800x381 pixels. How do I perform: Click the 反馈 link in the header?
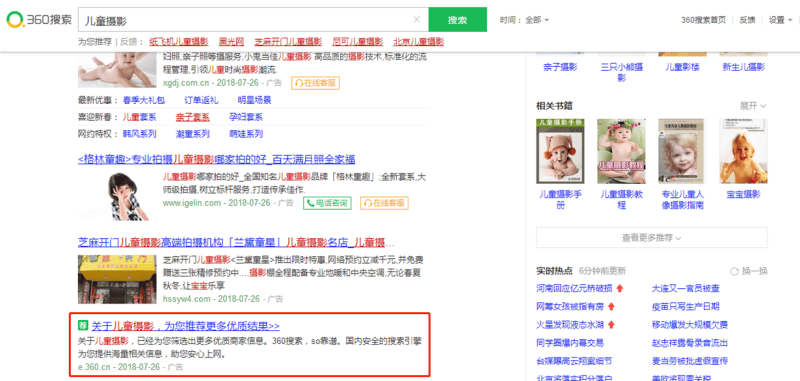[x=747, y=20]
